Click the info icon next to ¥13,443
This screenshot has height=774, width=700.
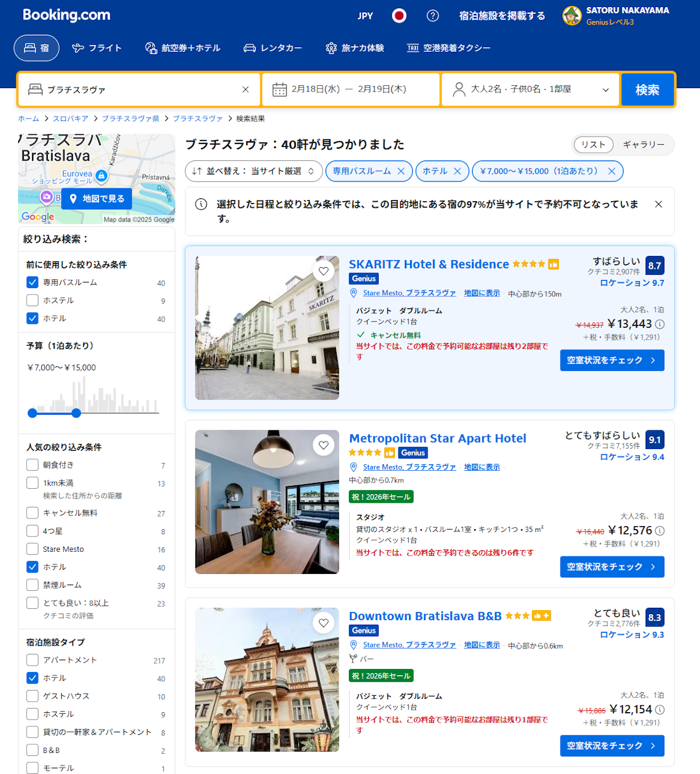(x=660, y=324)
